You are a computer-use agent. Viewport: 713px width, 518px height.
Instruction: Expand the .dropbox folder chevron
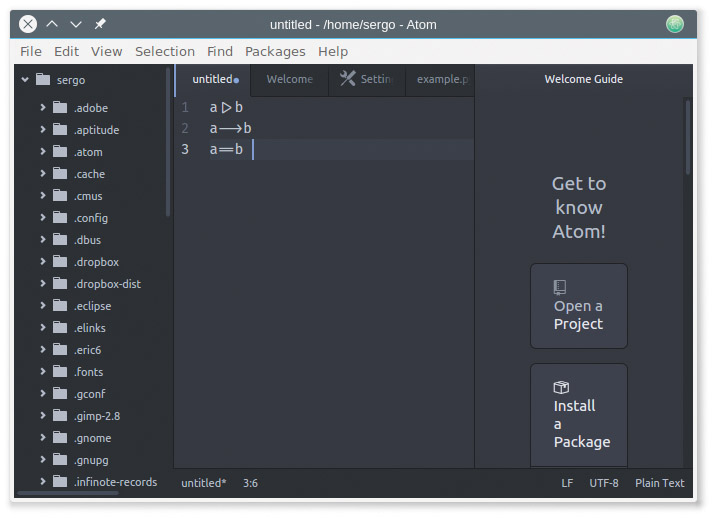[x=43, y=262]
